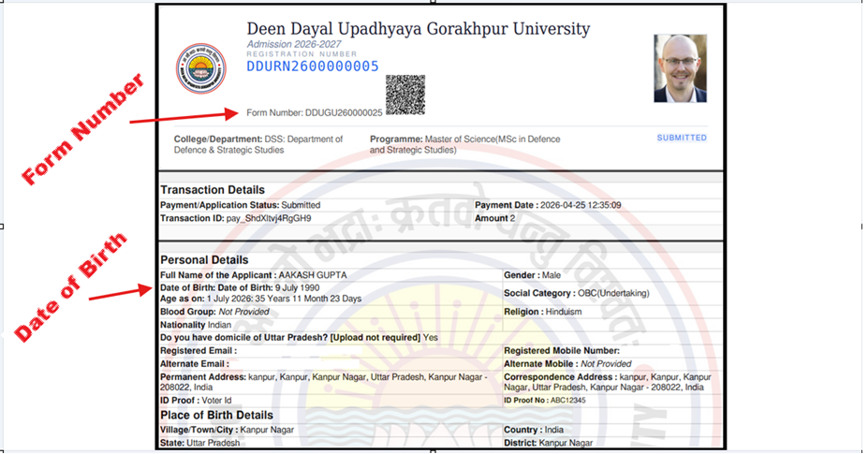Viewport: 868px width, 454px height.
Task: Select Form Number DDUGU260000025 text
Action: pyautogui.click(x=315, y=112)
